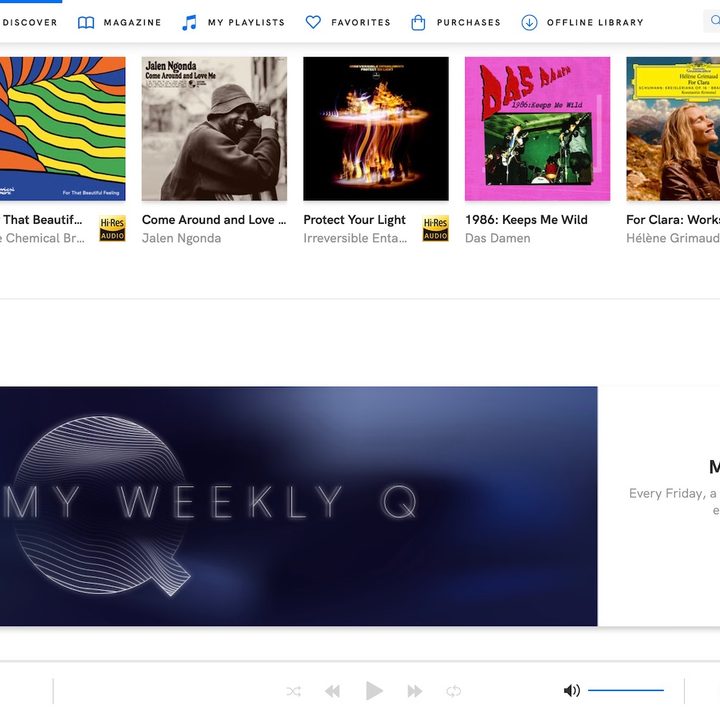
Task: Click the Irreversible Entanglements artist name
Action: (355, 238)
